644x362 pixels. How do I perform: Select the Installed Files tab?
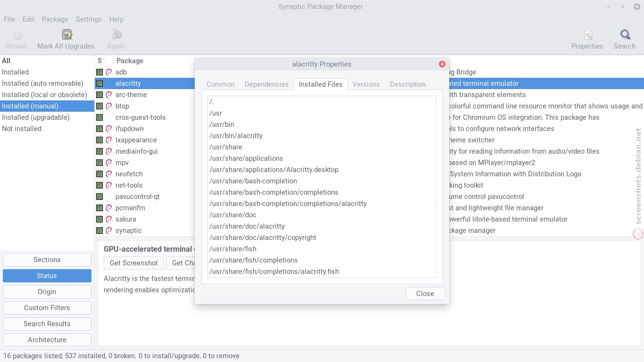321,84
